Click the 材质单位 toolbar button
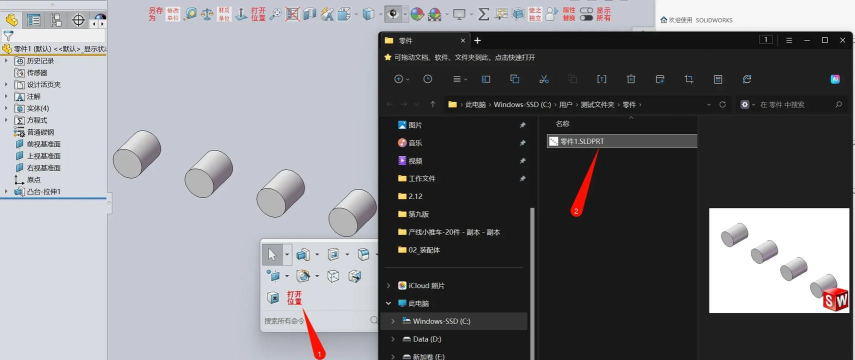 [224, 14]
